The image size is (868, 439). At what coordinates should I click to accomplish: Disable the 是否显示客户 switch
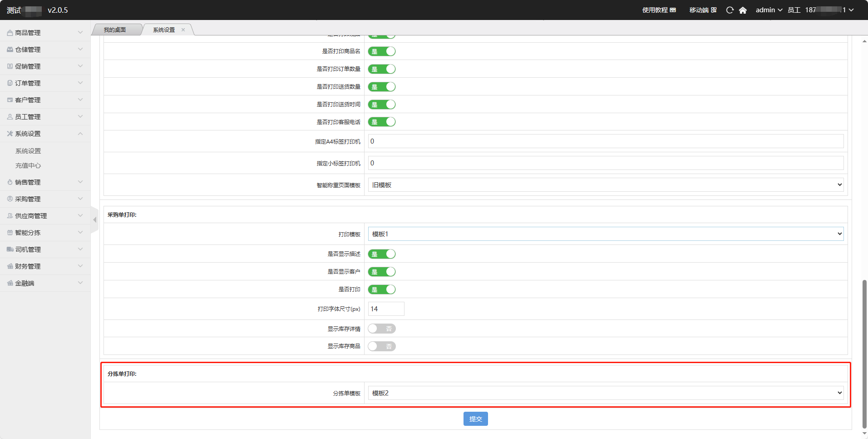(381, 272)
